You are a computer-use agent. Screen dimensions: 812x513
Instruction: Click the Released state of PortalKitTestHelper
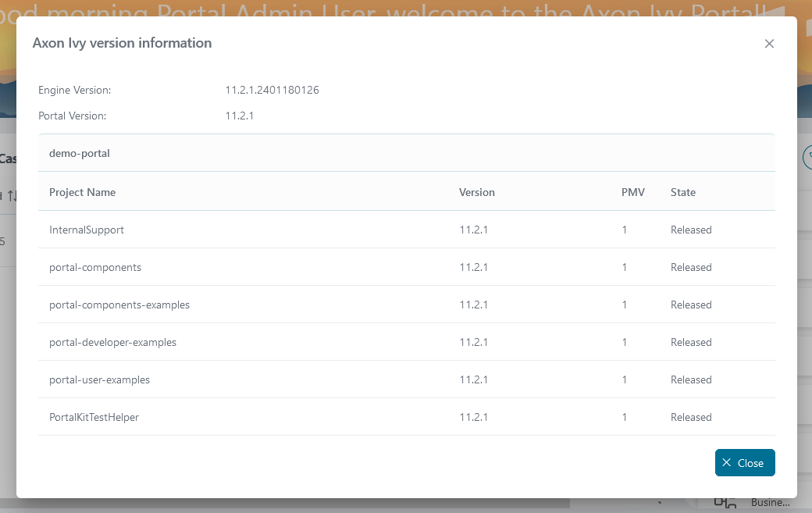coord(691,417)
